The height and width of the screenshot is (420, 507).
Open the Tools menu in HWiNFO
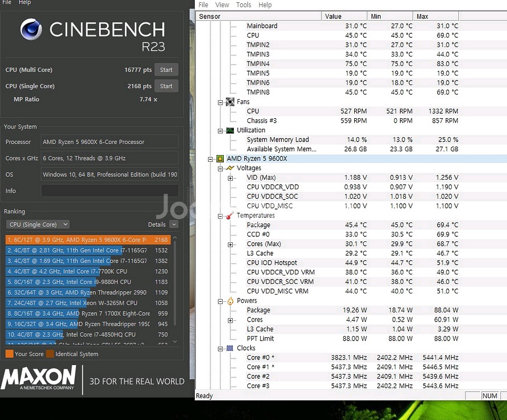[x=243, y=4]
